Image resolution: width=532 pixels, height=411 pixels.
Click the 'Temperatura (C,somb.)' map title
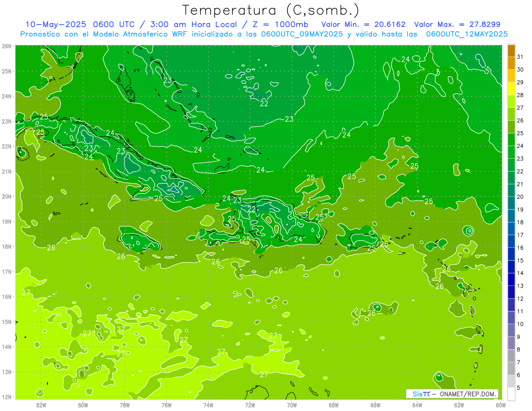click(271, 10)
